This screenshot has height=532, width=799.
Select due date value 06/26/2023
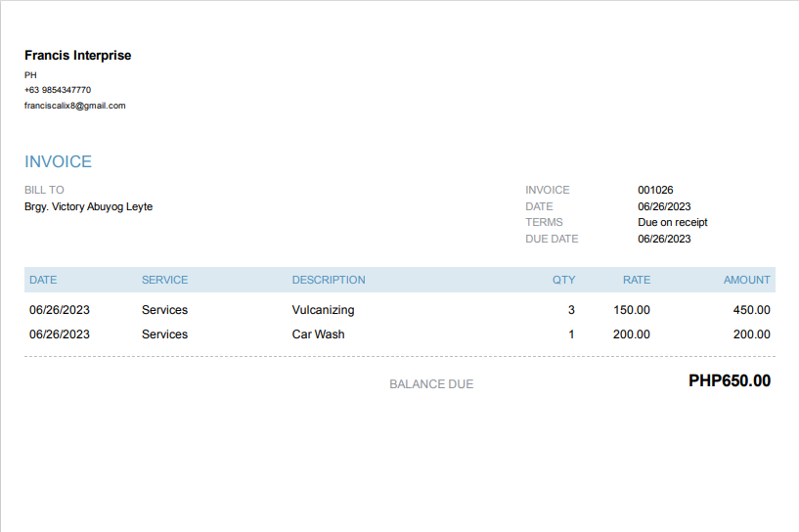[x=664, y=239]
